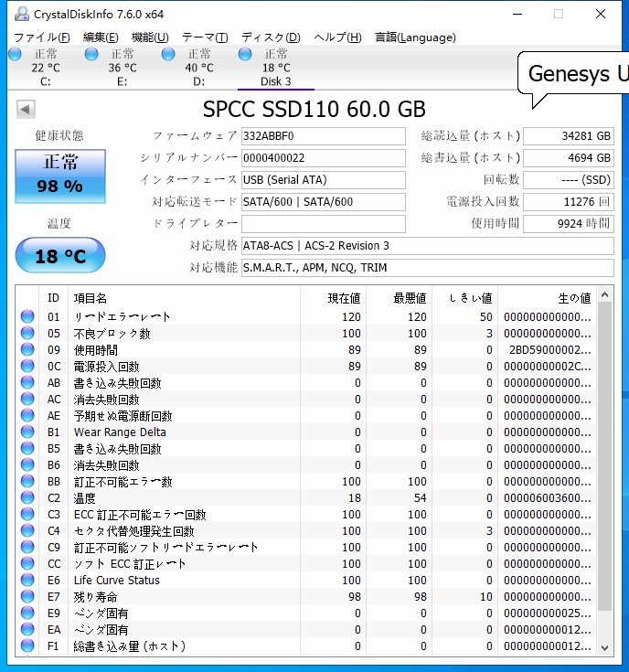Open the テーマ(T) menu

point(205,37)
